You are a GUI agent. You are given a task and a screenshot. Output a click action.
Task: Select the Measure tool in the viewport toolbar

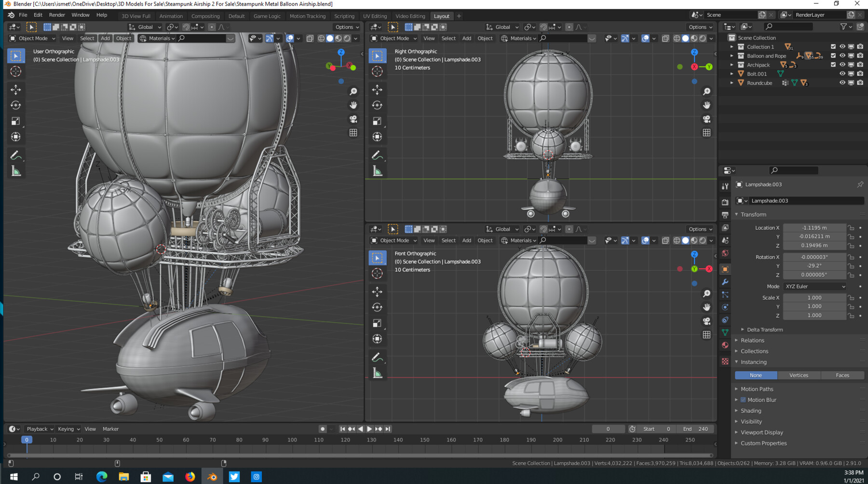[x=16, y=169]
